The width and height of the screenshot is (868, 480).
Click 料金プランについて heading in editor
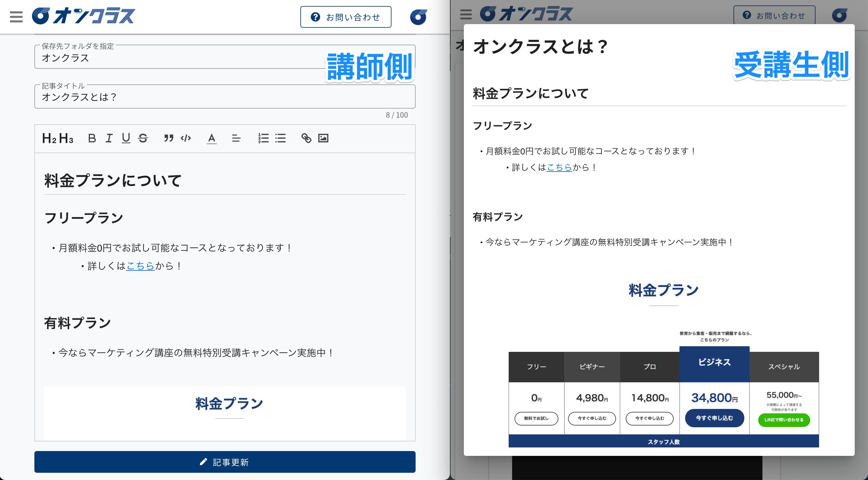point(113,180)
